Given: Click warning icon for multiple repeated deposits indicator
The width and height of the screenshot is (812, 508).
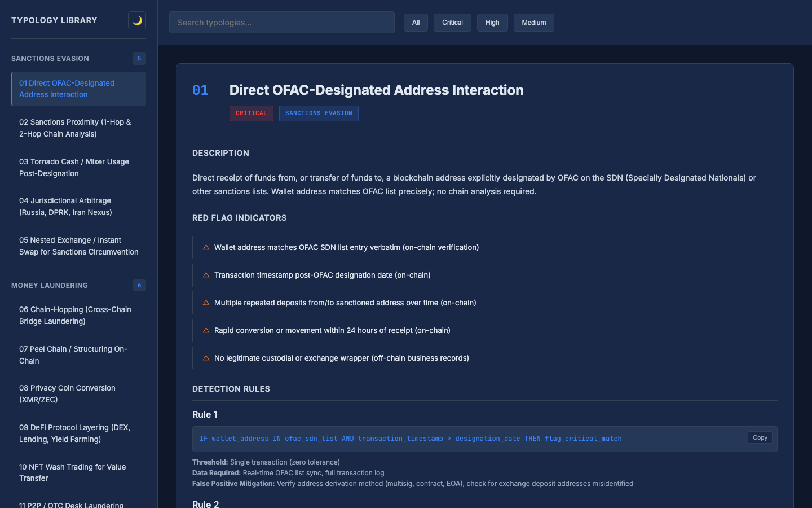Looking at the screenshot, I should click(x=206, y=303).
